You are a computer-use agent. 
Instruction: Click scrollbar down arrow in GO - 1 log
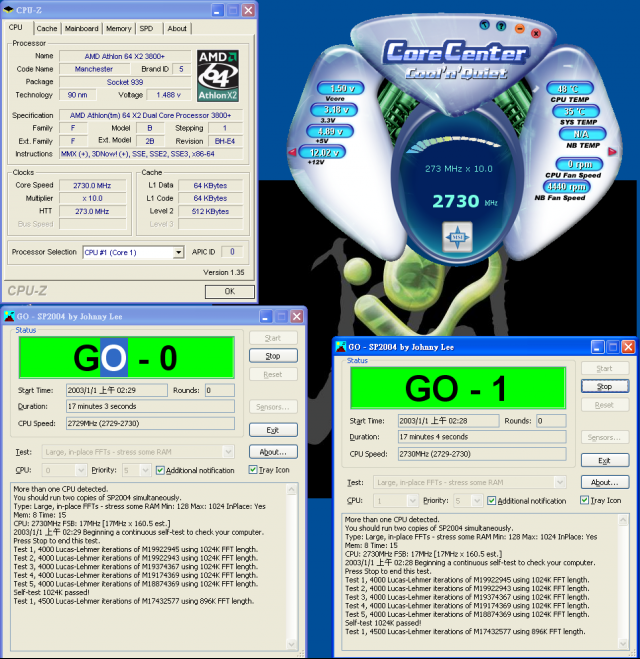coord(623,643)
